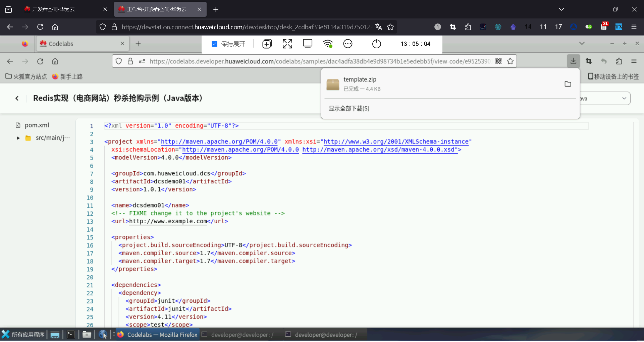Expand the src/main/j... folder tree

click(18, 138)
